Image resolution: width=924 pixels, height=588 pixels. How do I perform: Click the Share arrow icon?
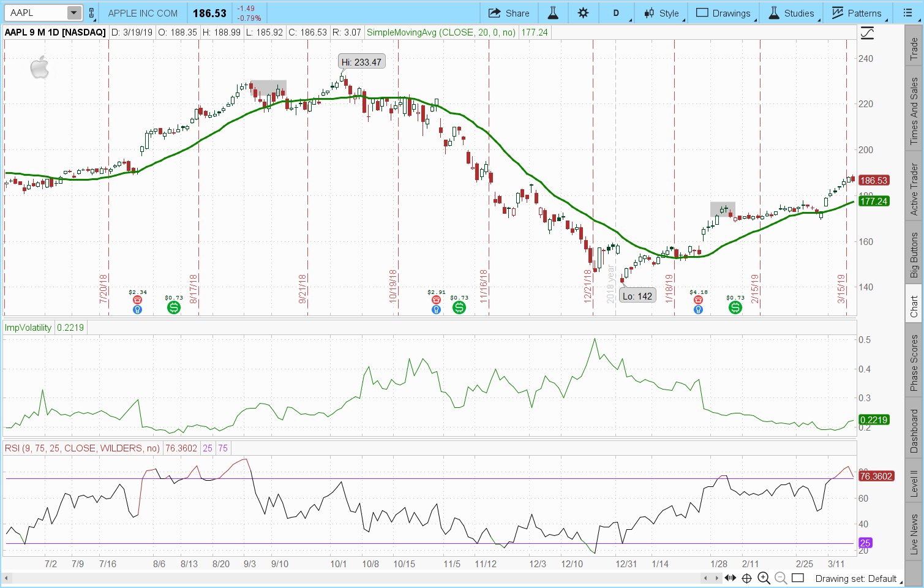[x=508, y=13]
